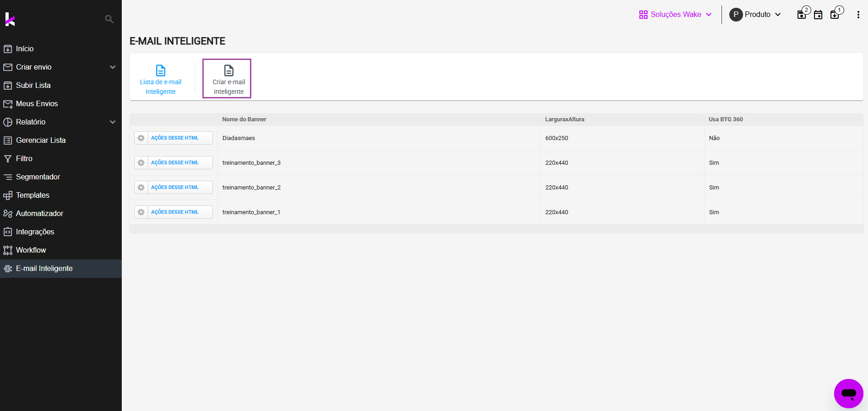Screen dimensions: 868x411
Task: Open the Produto account dropdown
Action: 755,15
